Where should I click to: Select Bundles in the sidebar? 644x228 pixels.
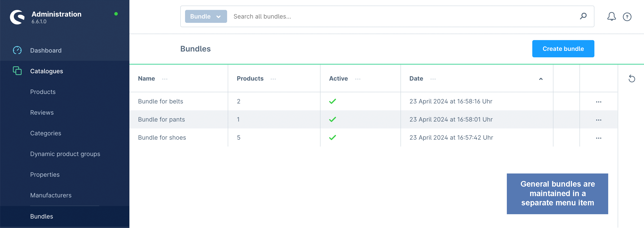point(41,216)
